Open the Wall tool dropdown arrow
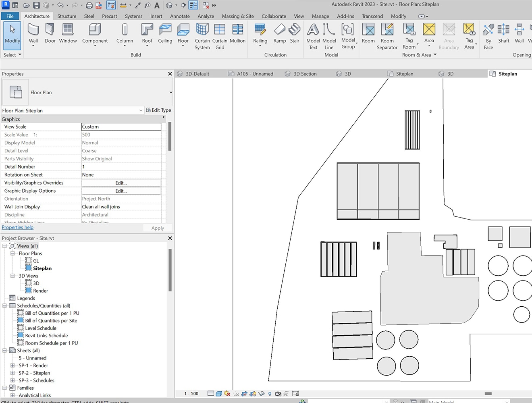The image size is (532, 403). pyautogui.click(x=33, y=46)
